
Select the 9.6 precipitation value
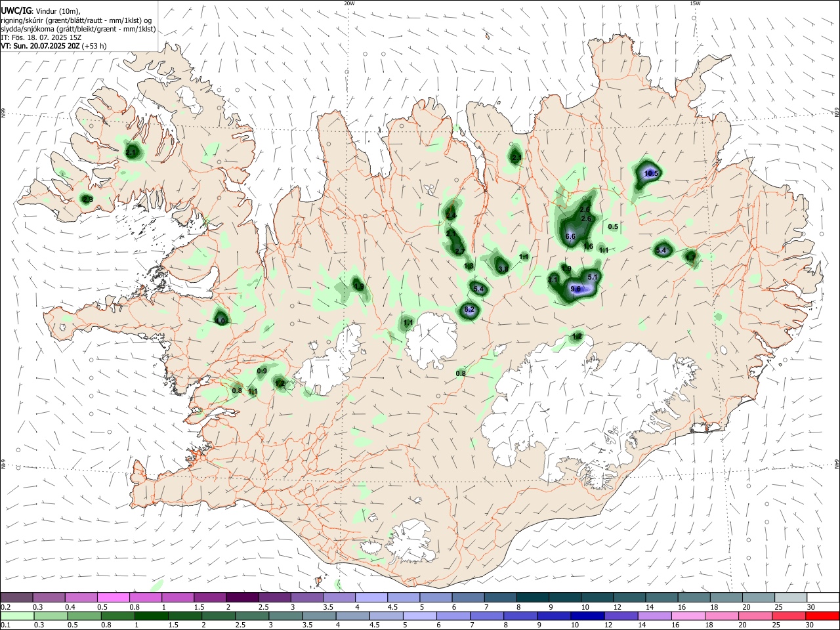point(576,289)
